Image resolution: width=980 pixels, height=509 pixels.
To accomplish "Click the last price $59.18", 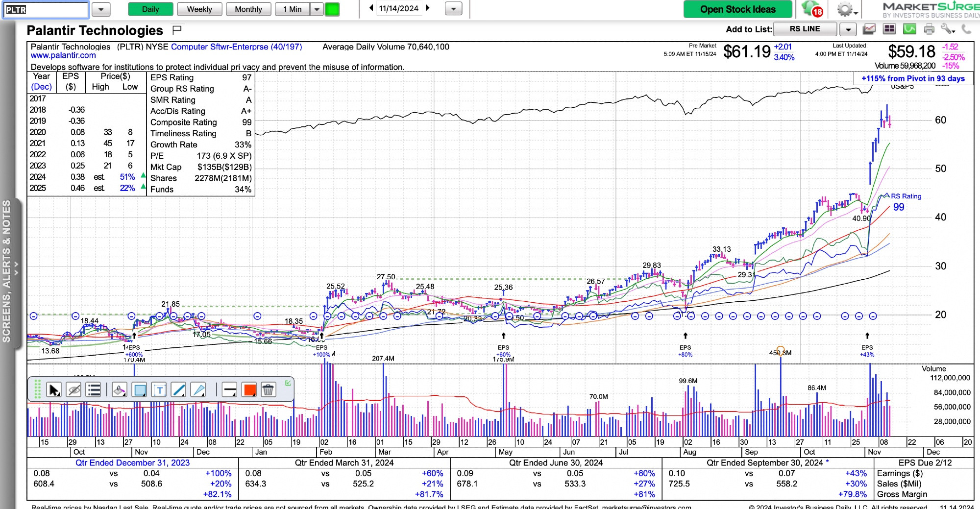I will coord(912,51).
